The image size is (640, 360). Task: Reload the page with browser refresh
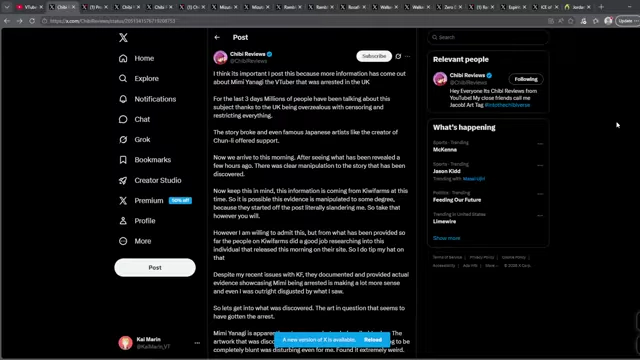[x=32, y=21]
